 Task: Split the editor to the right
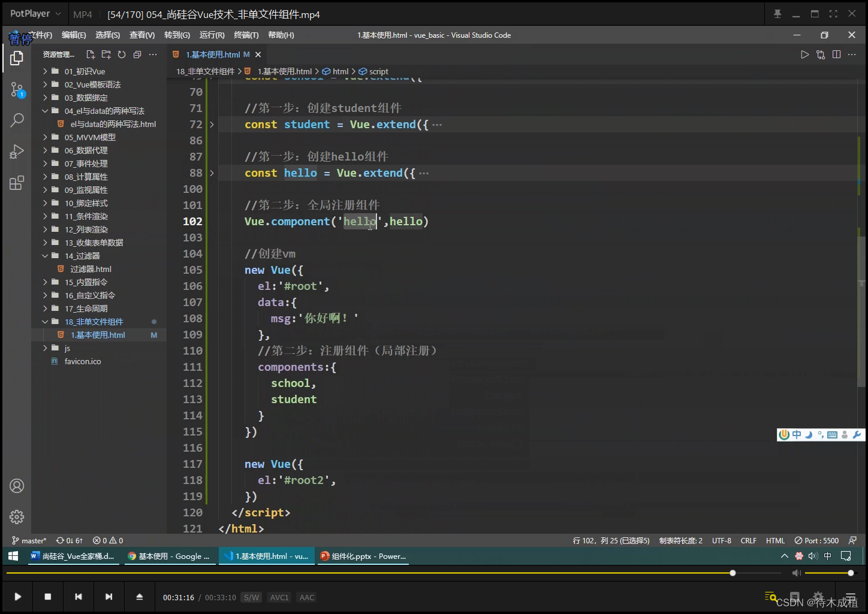pos(836,55)
